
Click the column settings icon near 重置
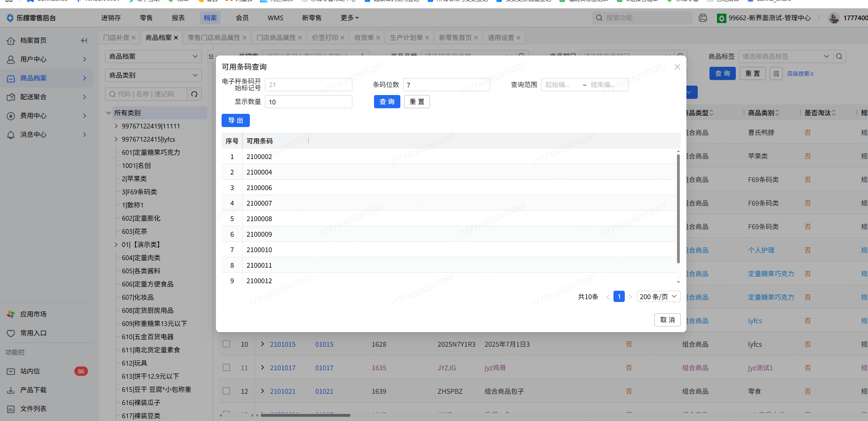coord(776,73)
